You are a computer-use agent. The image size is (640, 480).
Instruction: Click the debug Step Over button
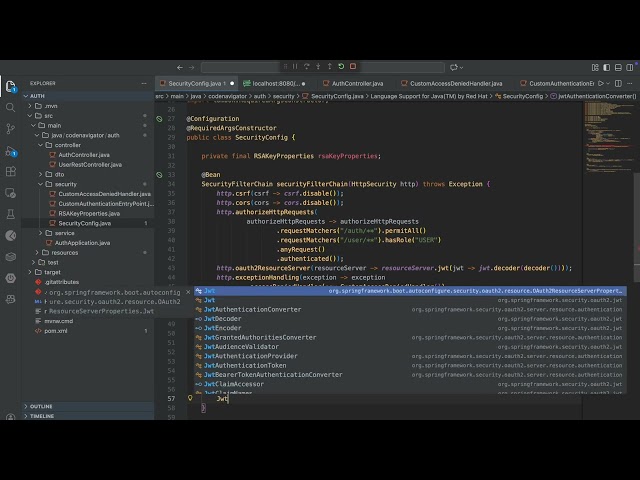pyautogui.click(x=307, y=67)
